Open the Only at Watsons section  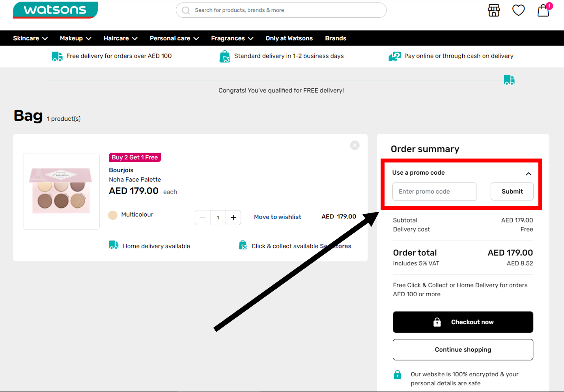point(289,38)
